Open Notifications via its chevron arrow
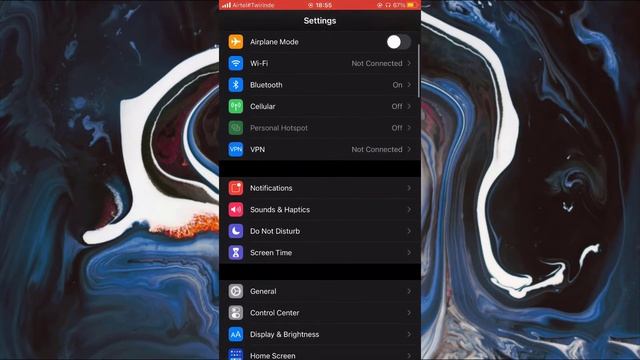 pos(409,188)
